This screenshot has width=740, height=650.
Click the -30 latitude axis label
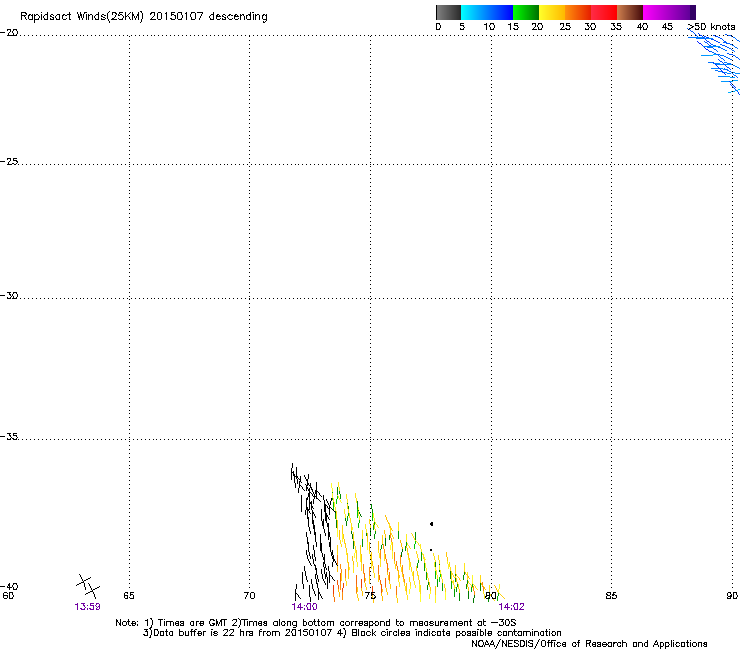point(9,295)
